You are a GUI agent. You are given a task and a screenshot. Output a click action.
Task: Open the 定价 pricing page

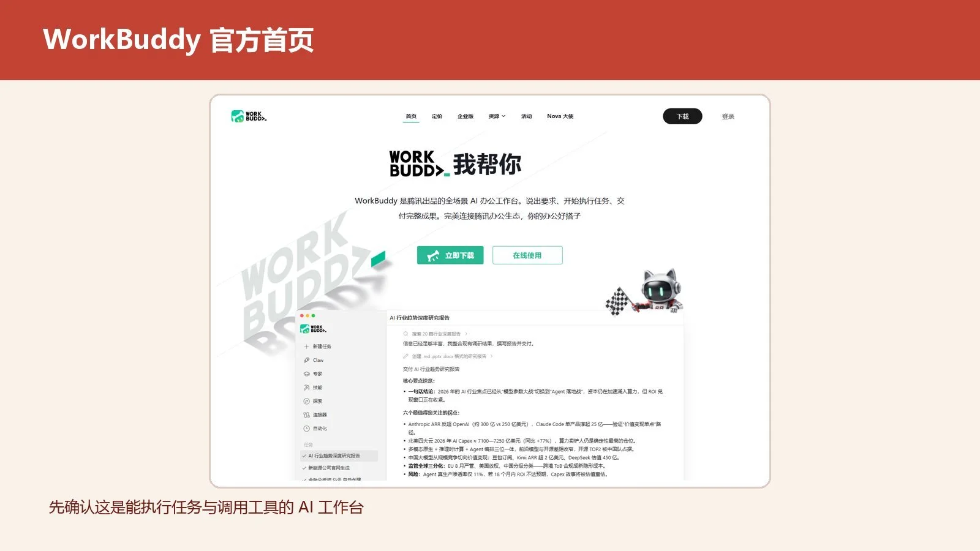pos(437,116)
